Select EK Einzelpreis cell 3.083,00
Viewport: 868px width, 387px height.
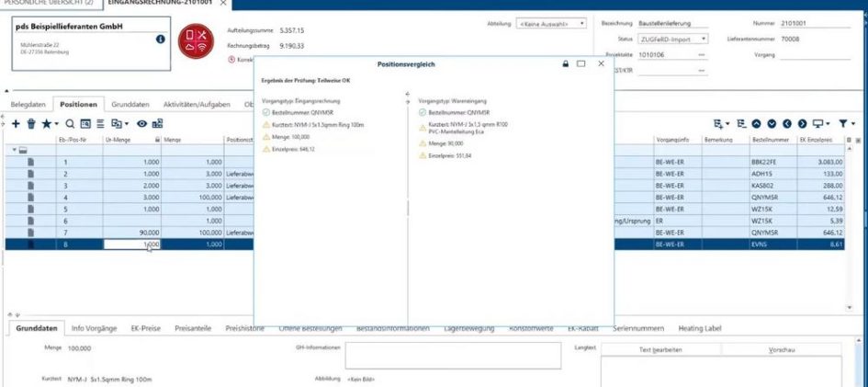coord(821,162)
